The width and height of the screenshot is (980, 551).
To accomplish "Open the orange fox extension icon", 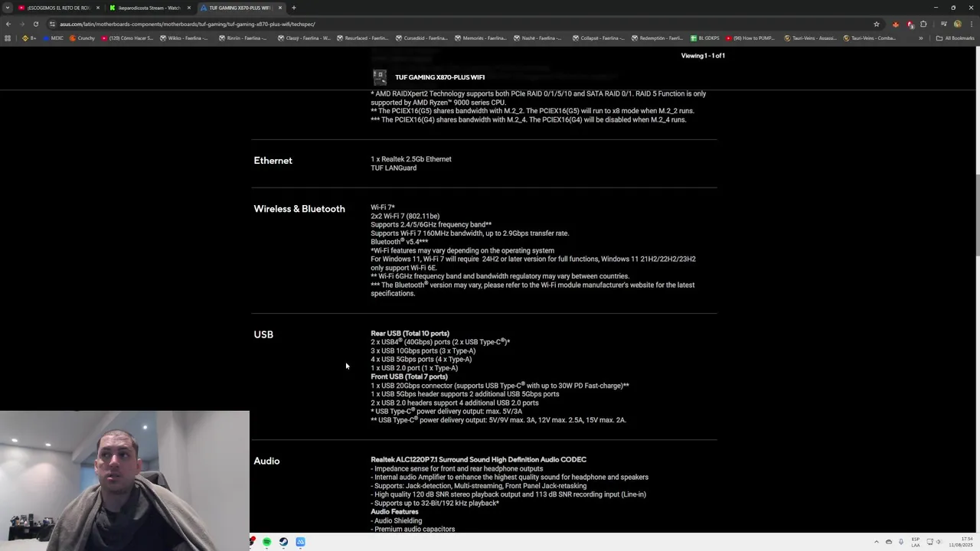I will (896, 24).
